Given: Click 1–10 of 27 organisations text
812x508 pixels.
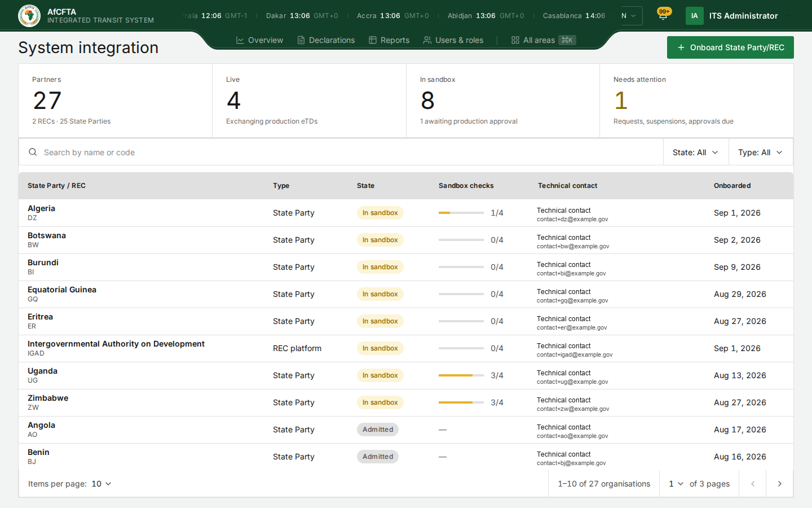Looking at the screenshot, I should pos(604,484).
